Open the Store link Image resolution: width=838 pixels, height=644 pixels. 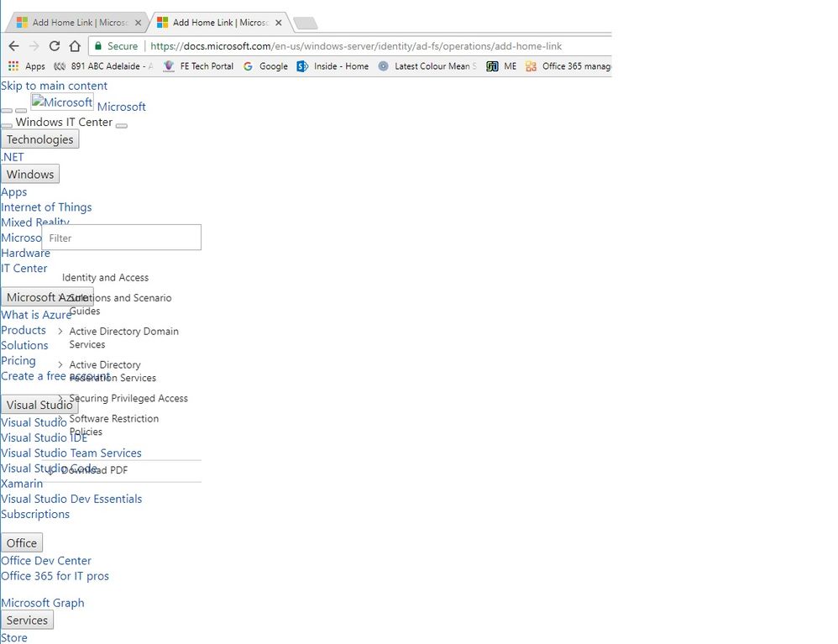click(14, 637)
